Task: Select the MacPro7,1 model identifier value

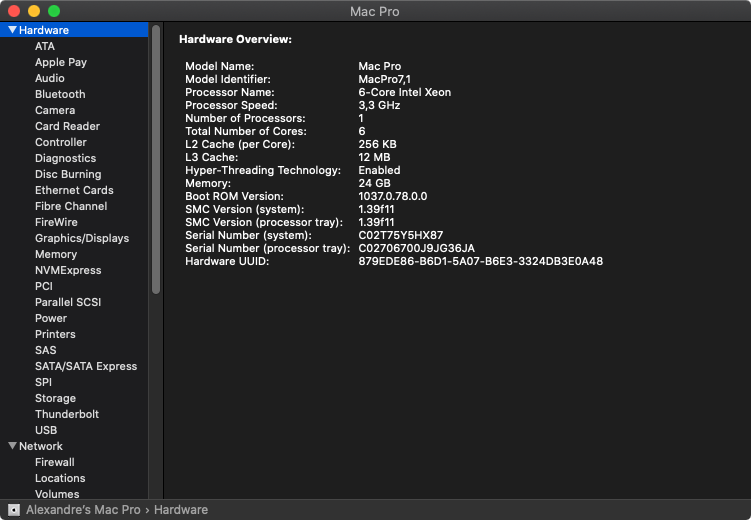Action: [x=384, y=79]
